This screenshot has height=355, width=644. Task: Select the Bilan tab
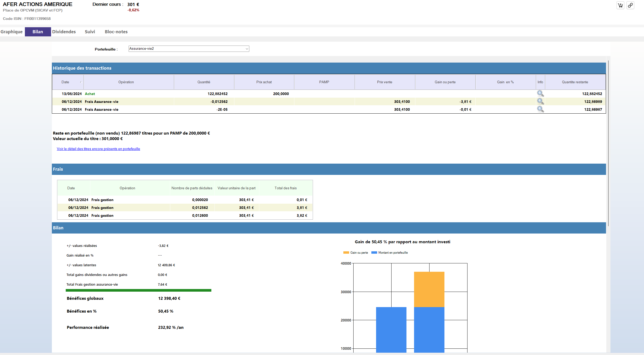pyautogui.click(x=38, y=32)
